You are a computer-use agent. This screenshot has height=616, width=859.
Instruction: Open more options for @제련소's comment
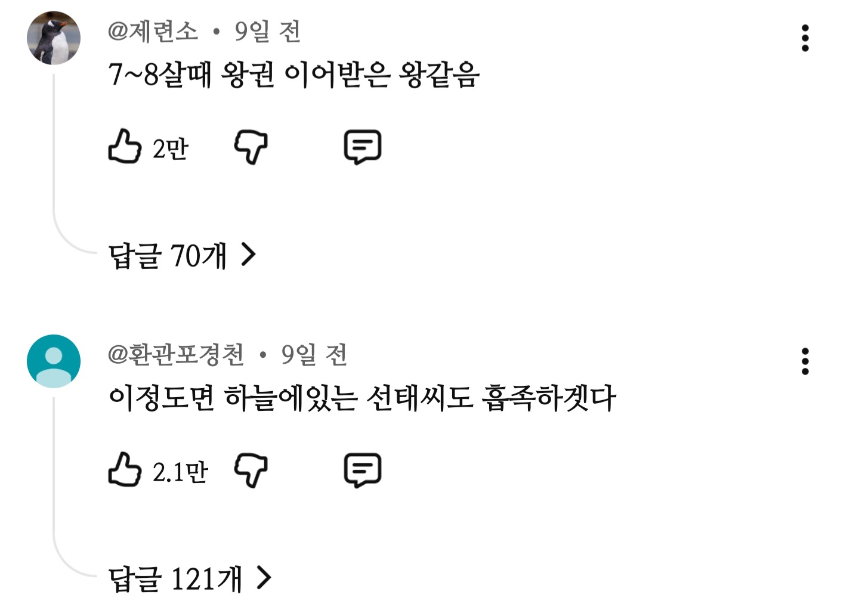tap(805, 38)
